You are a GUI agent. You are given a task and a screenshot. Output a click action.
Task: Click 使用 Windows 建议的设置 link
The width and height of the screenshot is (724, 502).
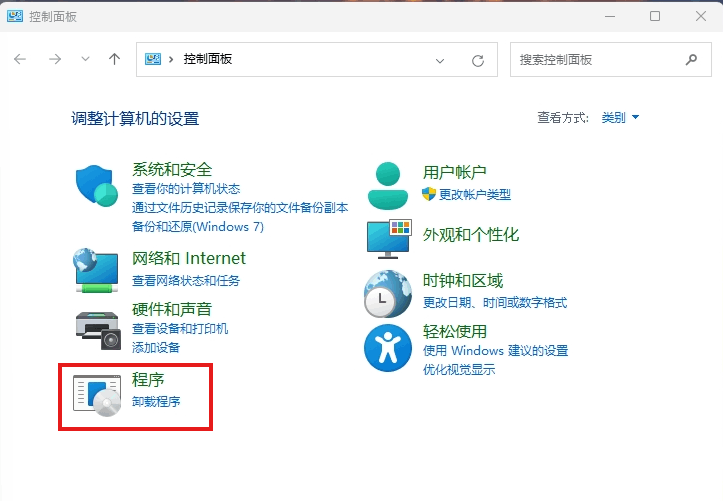(495, 351)
